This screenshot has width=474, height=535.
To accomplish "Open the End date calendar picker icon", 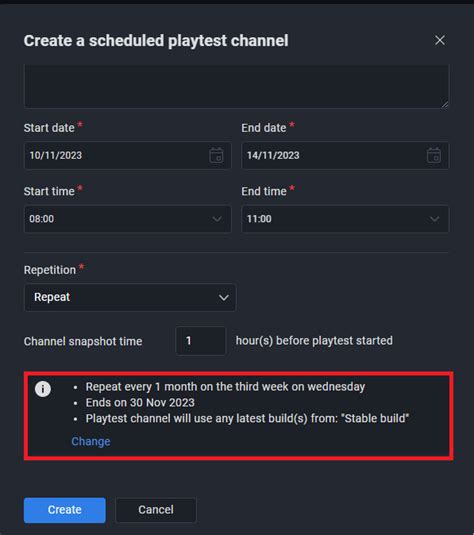I will click(434, 155).
